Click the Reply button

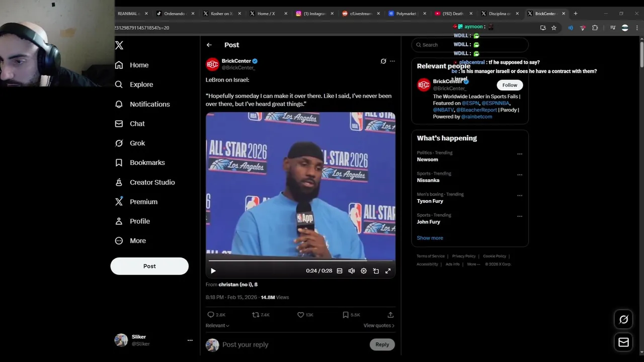382,344
